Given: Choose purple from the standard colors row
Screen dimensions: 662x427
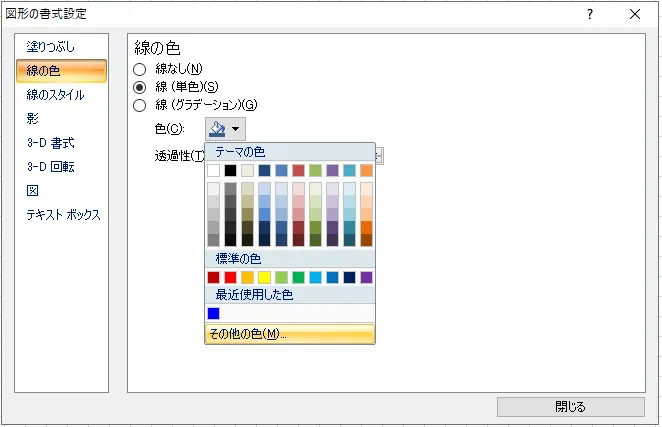Looking at the screenshot, I should click(x=366, y=277).
